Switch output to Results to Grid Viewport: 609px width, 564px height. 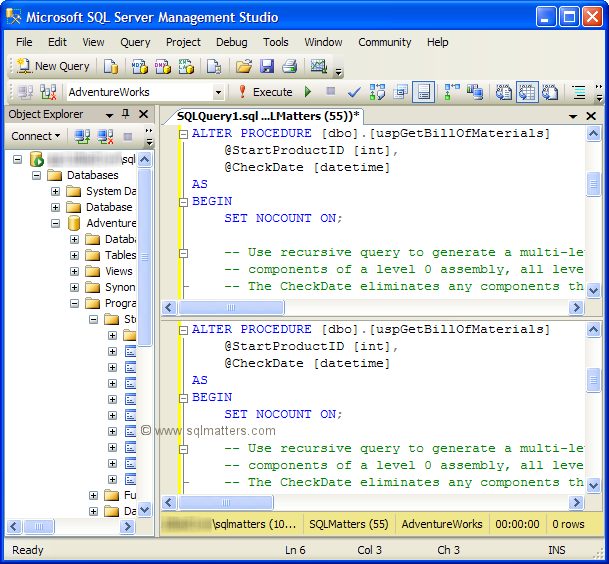527,92
